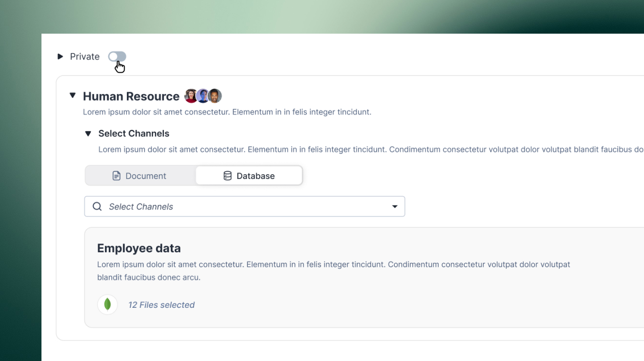Click the first member avatar
The image size is (644, 361).
point(191,96)
